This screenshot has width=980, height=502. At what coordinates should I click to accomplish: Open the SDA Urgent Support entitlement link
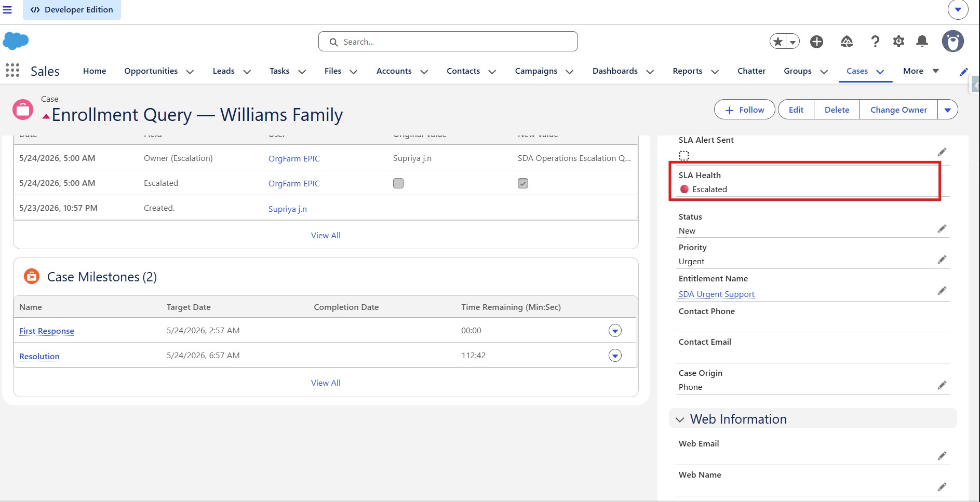pyautogui.click(x=716, y=294)
